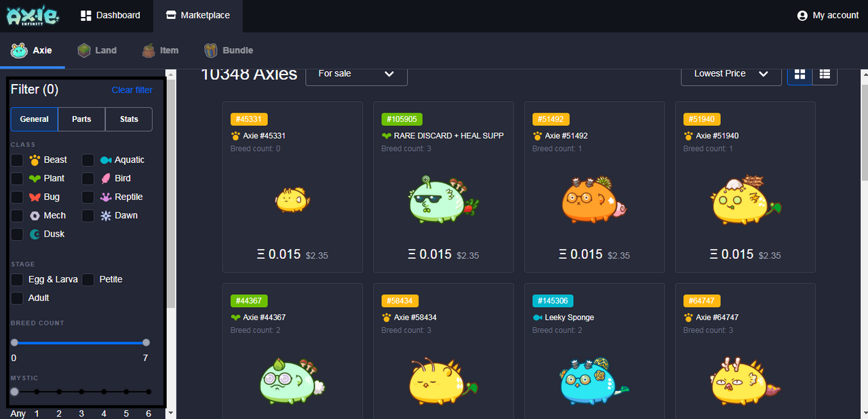Click the Dusk moon class icon

click(x=35, y=234)
